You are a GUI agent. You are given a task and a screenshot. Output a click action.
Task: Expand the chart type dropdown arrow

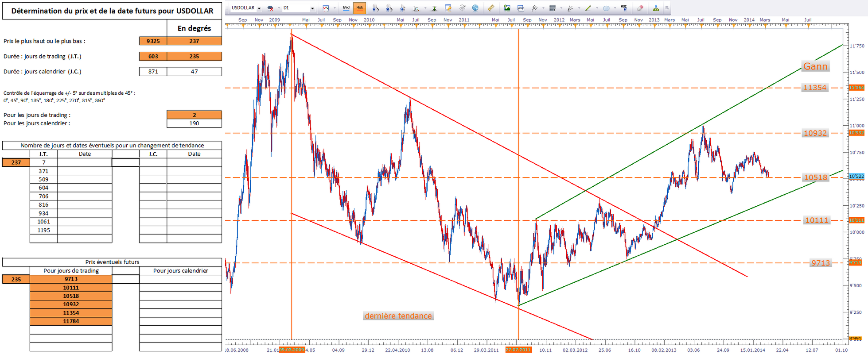click(x=335, y=8)
